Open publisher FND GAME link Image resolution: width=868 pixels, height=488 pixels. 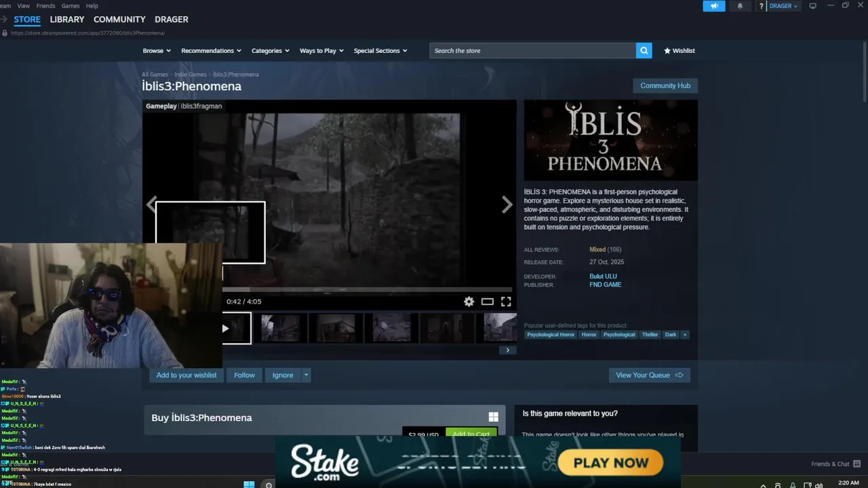(x=605, y=285)
